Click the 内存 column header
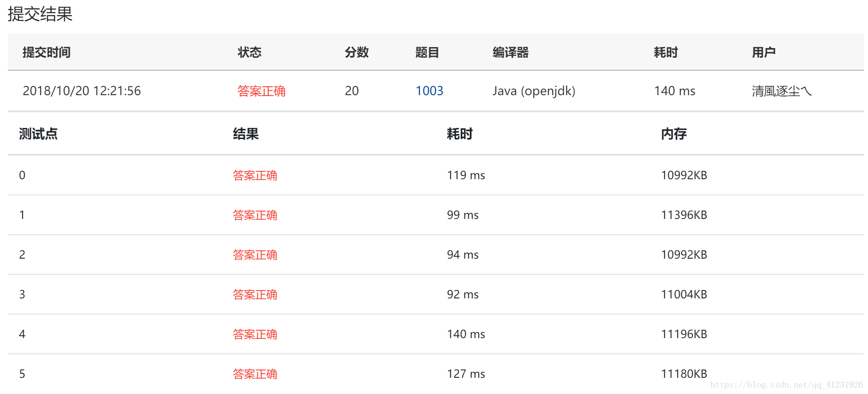This screenshot has width=868, height=394. click(x=674, y=134)
